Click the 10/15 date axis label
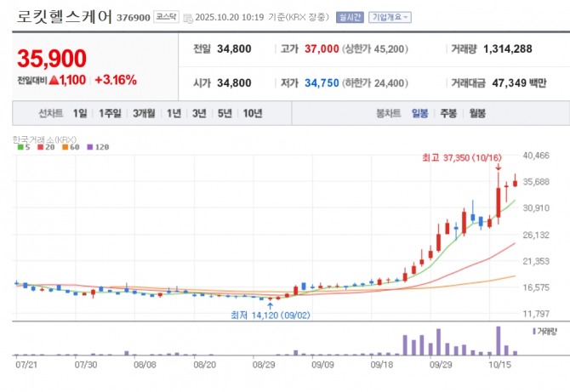 tap(500, 365)
